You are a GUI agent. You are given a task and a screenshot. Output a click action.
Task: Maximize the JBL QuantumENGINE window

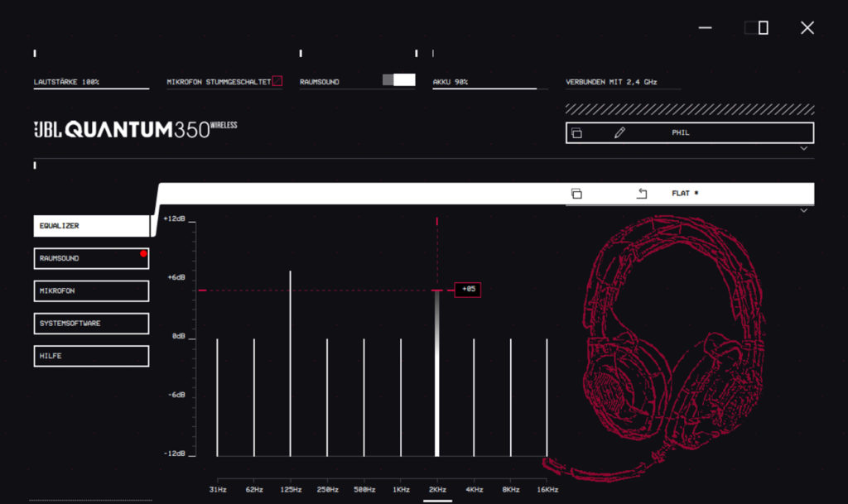click(x=757, y=27)
